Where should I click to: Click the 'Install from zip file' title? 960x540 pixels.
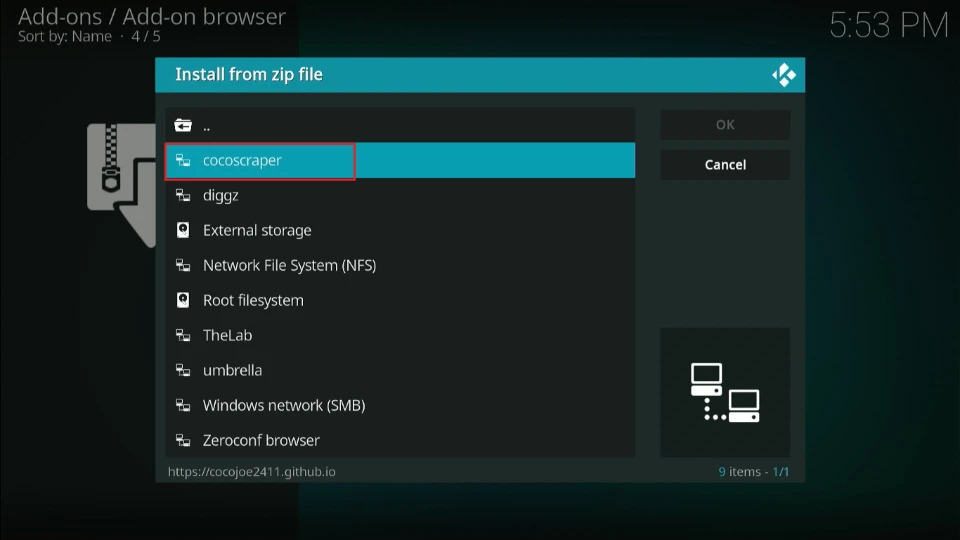tap(249, 75)
